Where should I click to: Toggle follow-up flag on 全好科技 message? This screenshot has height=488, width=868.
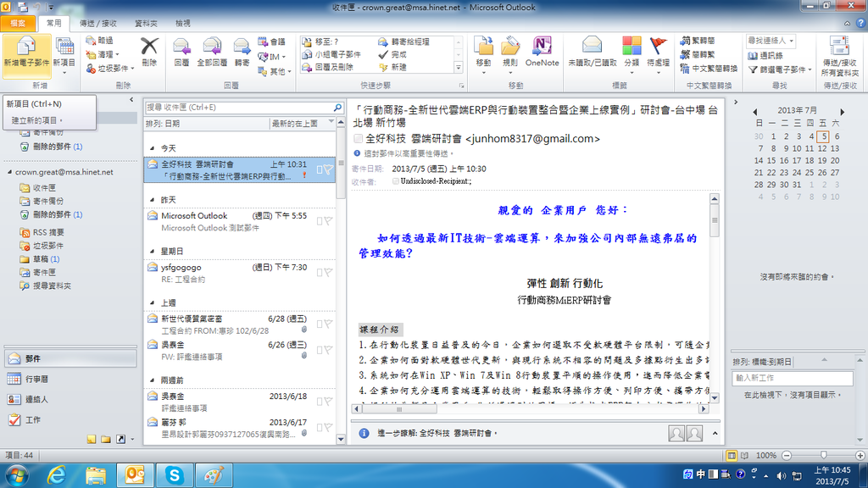pos(328,169)
